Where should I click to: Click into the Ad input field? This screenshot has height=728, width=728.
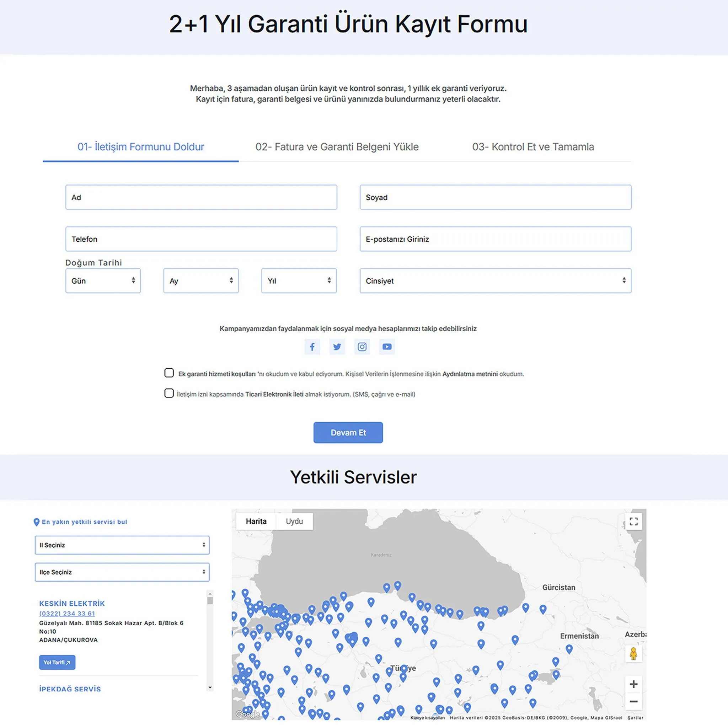(201, 197)
